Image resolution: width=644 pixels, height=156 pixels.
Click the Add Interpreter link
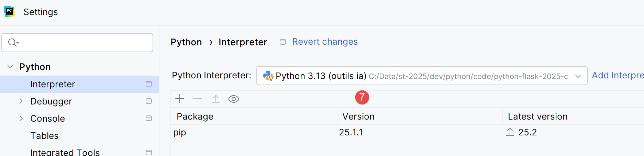pos(618,76)
